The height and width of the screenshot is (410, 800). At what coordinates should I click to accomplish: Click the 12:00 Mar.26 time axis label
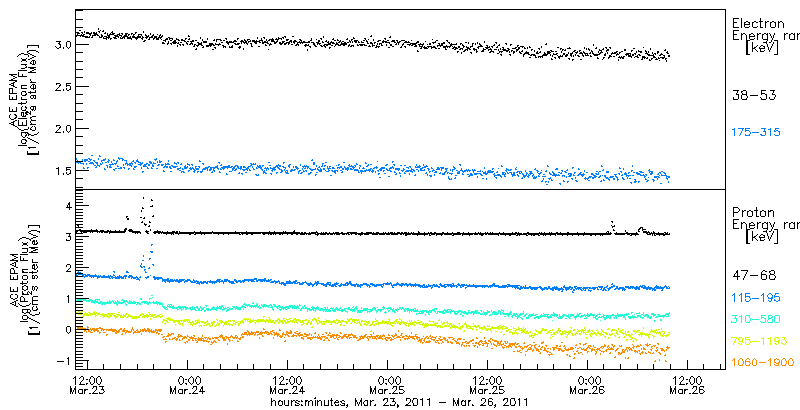click(688, 385)
